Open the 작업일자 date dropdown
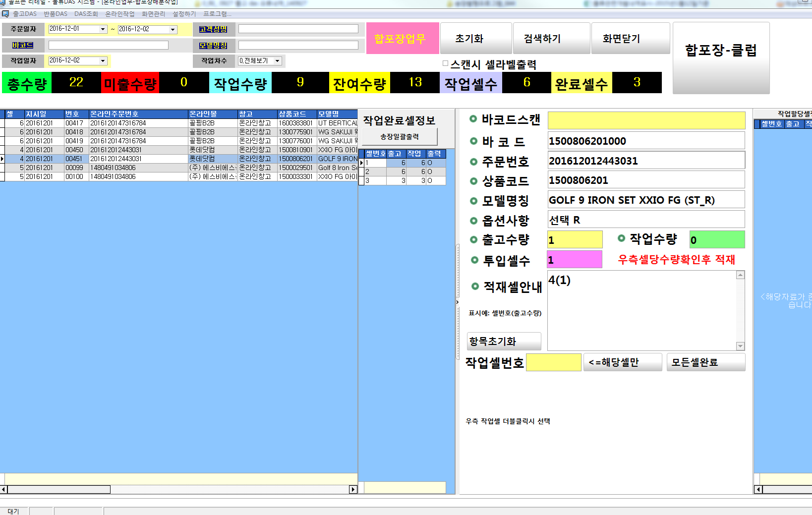 tap(103, 61)
